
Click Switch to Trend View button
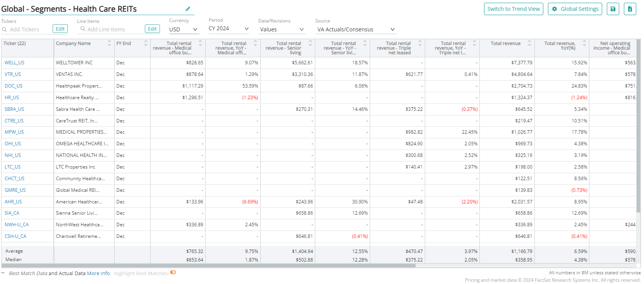[x=513, y=9]
